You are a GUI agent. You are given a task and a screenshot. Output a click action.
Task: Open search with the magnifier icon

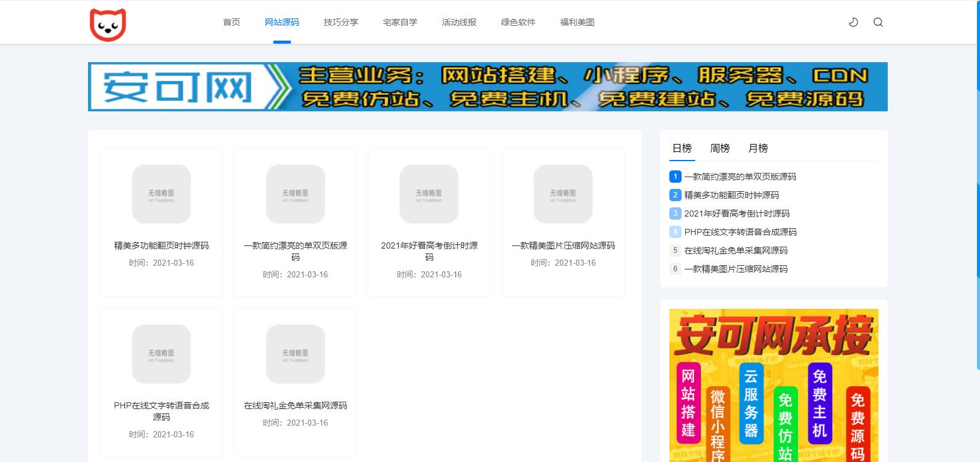tap(878, 22)
